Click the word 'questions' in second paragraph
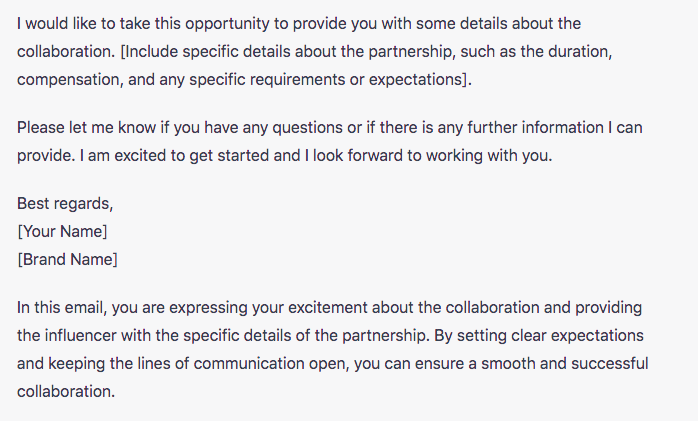 click(x=308, y=128)
